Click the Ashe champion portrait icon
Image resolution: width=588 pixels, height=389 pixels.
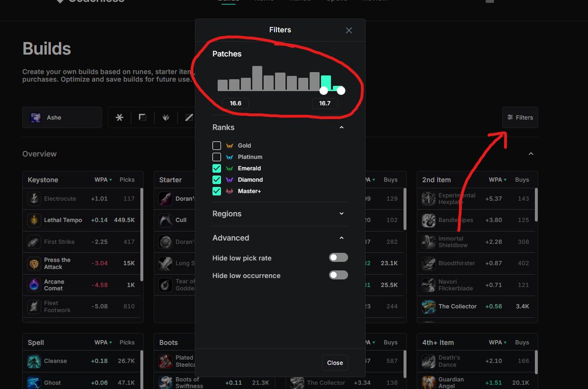pyautogui.click(x=35, y=118)
